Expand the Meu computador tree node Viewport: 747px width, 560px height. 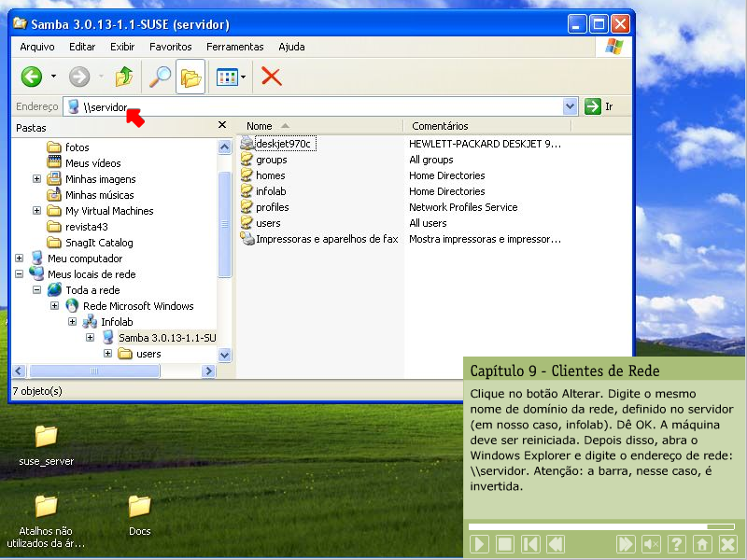point(20,259)
